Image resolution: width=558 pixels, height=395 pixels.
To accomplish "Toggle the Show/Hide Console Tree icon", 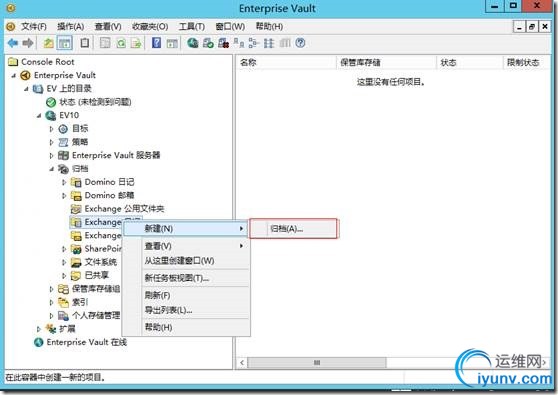I will click(x=64, y=43).
